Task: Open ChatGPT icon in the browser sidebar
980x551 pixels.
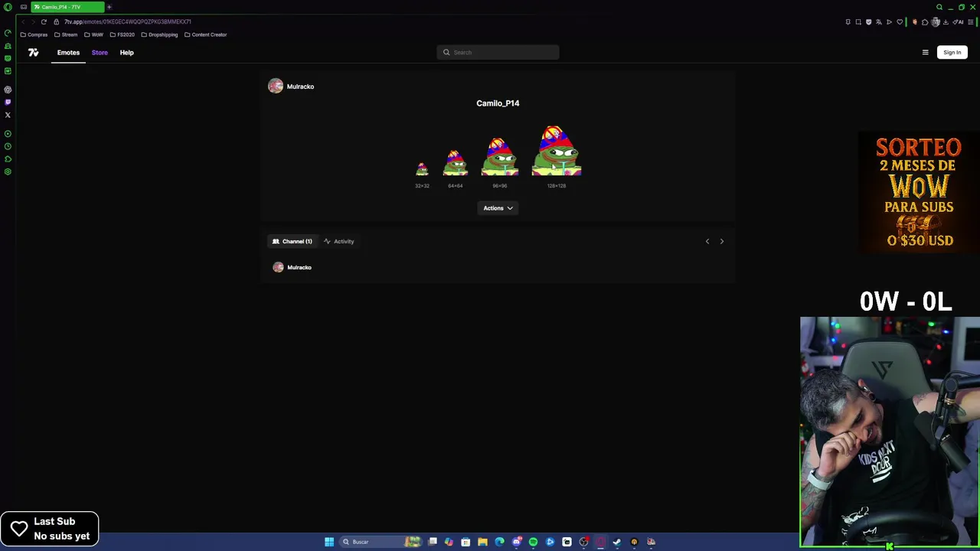Action: (8, 90)
